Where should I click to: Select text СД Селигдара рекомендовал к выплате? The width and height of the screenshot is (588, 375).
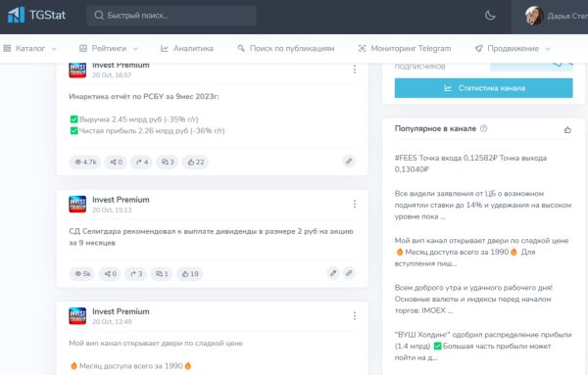(211, 237)
